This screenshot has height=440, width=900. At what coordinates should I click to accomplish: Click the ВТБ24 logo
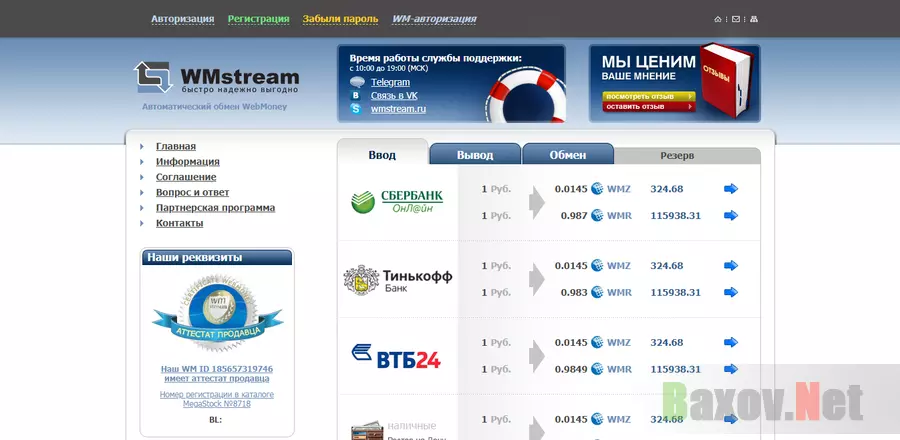tap(396, 356)
